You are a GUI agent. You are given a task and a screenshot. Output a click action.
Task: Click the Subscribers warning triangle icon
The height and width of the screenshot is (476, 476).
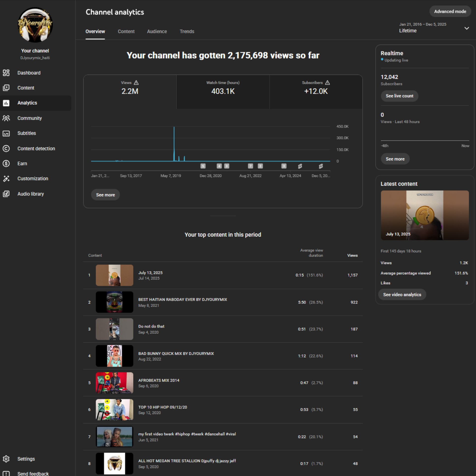pyautogui.click(x=327, y=83)
